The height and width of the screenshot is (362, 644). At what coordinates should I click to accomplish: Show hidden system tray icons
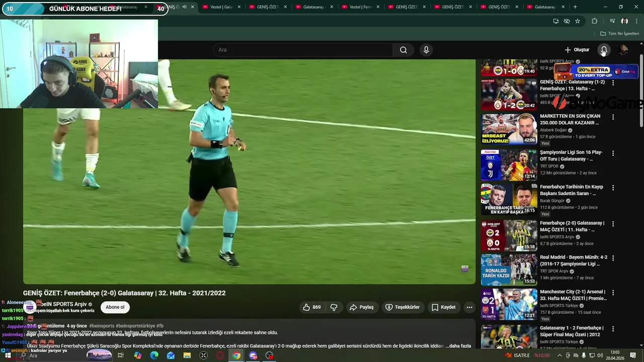[x=559, y=355]
